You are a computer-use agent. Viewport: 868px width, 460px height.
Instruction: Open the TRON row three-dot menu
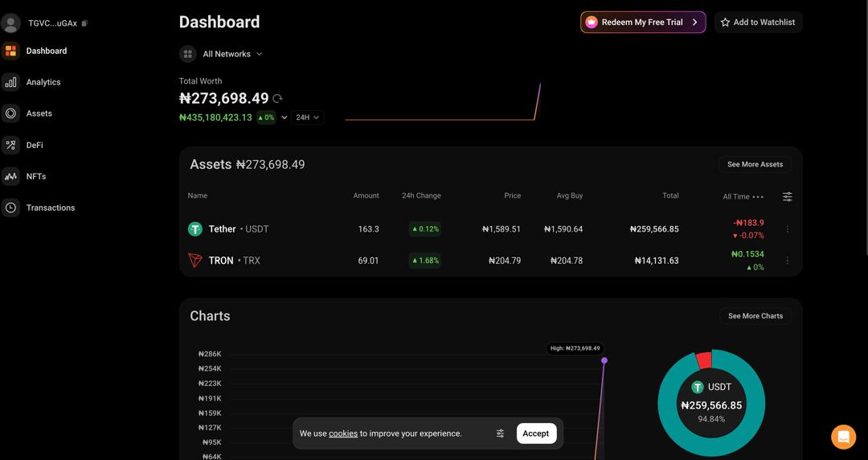(x=787, y=261)
